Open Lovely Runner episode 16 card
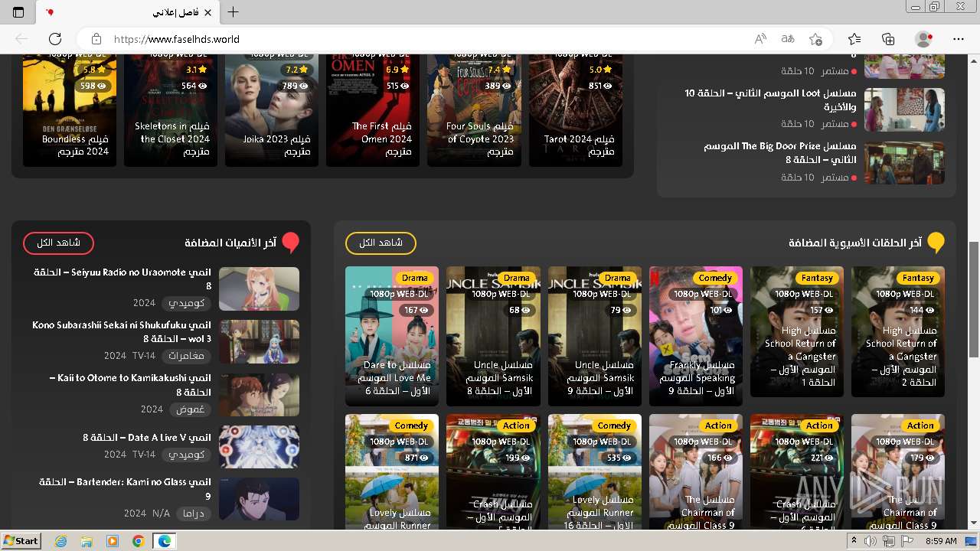The width and height of the screenshot is (980, 551). point(594,471)
